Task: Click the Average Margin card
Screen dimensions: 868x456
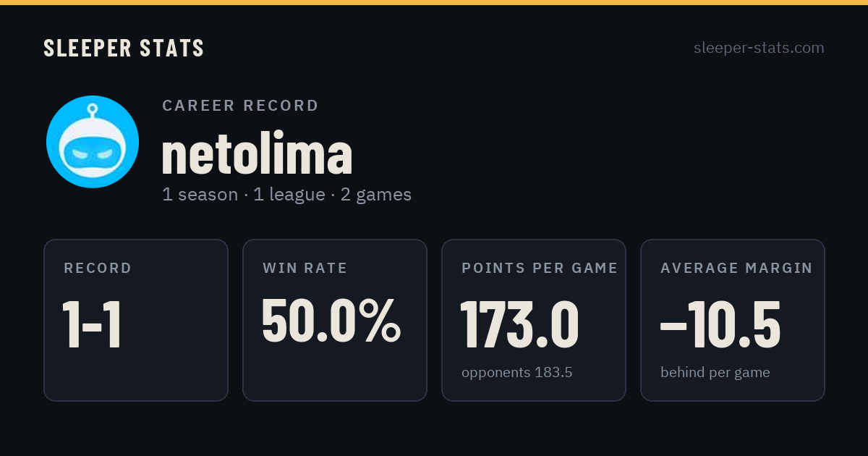Action: coord(733,320)
